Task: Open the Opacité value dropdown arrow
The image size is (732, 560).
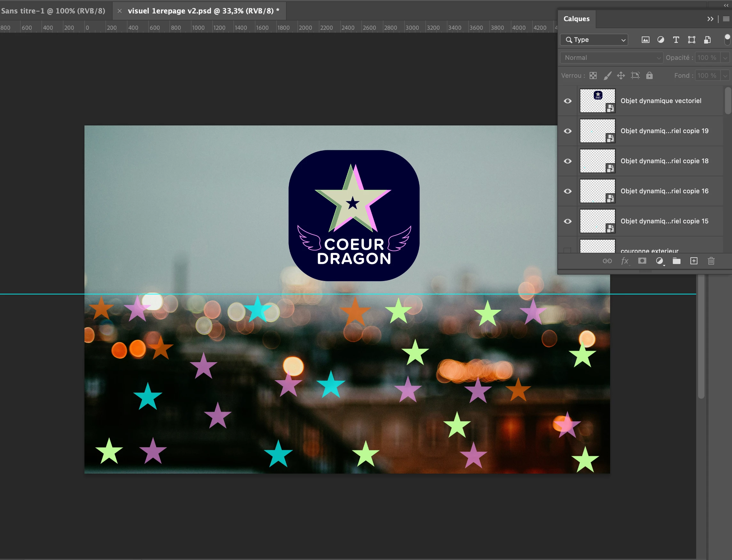Action: 725,58
